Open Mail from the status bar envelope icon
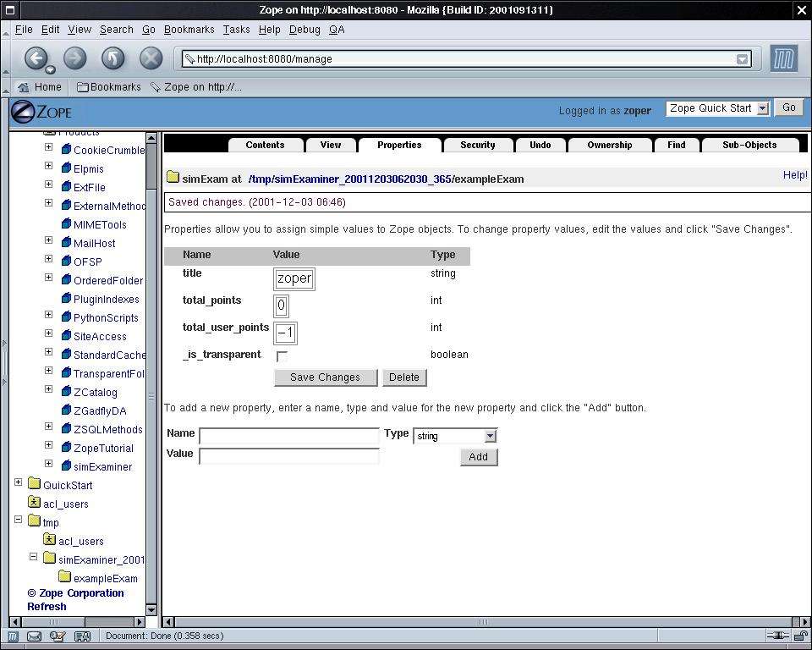812x650 pixels. pos(34,636)
